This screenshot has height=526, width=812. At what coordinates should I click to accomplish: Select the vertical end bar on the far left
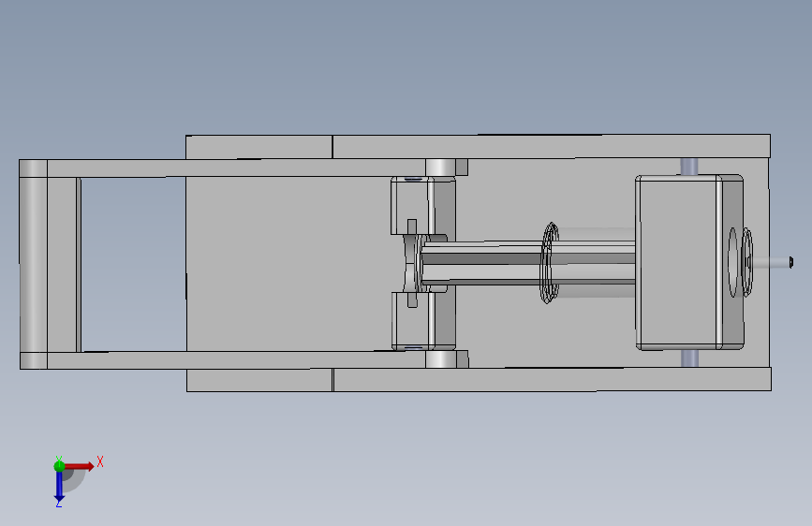tap(33, 265)
